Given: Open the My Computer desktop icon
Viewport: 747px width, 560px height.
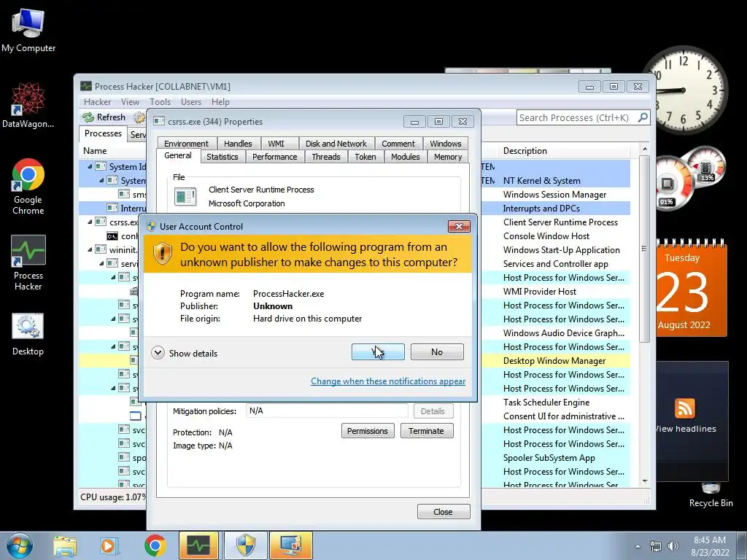Looking at the screenshot, I should point(28,29).
